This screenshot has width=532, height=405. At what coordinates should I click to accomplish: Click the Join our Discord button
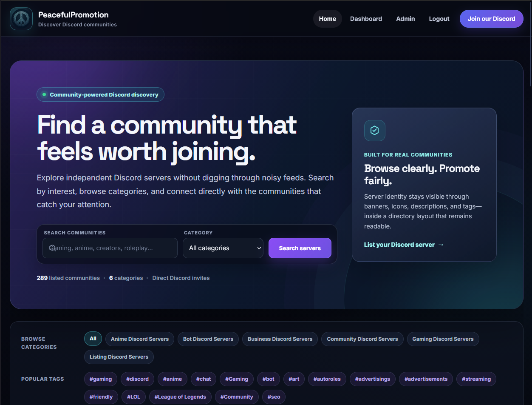click(492, 19)
